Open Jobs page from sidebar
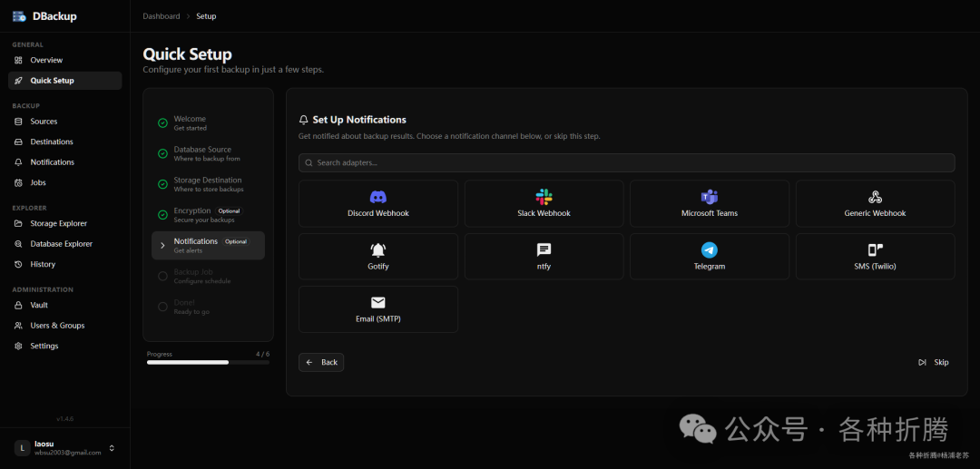 click(x=65, y=183)
